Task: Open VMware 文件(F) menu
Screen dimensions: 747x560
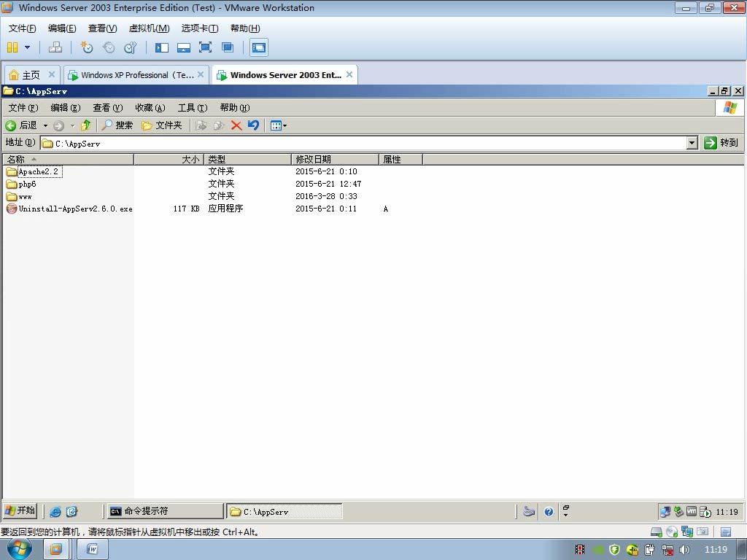Action: [22, 28]
